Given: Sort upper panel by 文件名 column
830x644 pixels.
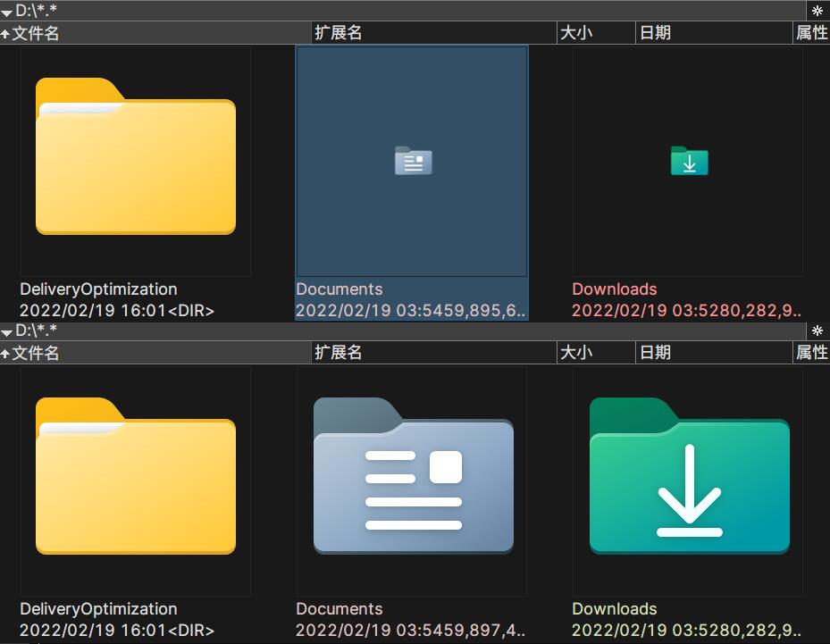Looking at the screenshot, I should coord(36,33).
